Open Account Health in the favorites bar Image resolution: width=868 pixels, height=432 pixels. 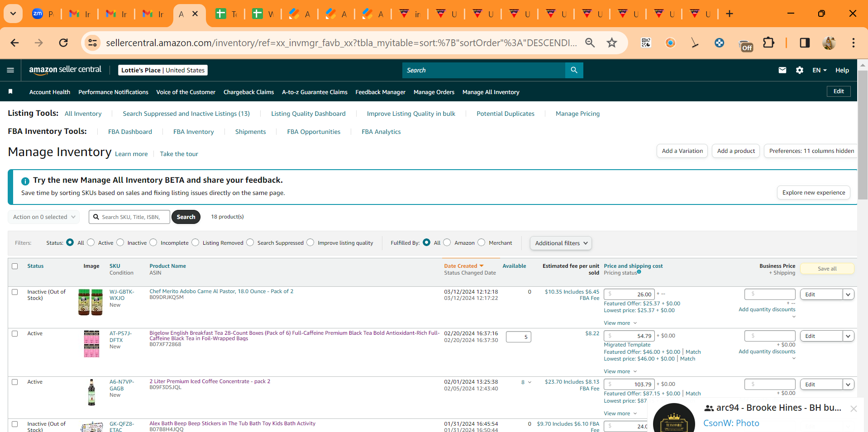pyautogui.click(x=50, y=92)
